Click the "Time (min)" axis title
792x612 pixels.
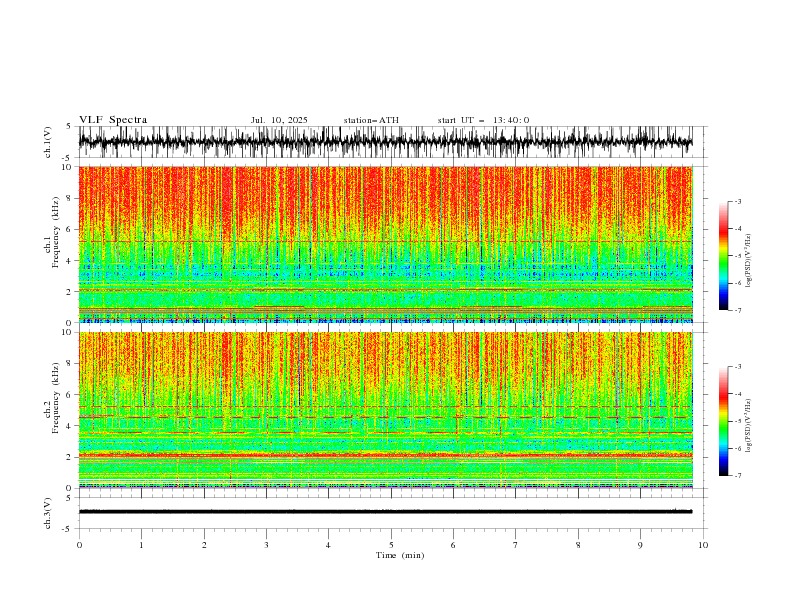(400, 555)
